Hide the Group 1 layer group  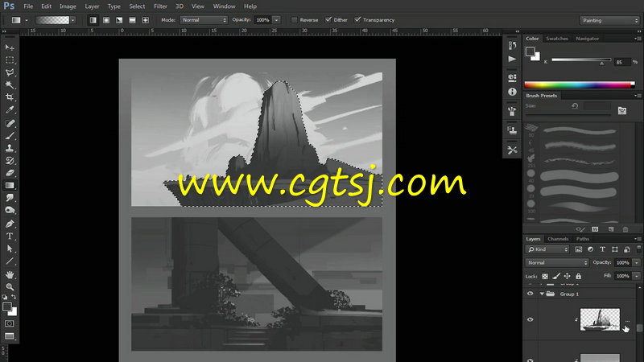[530, 294]
